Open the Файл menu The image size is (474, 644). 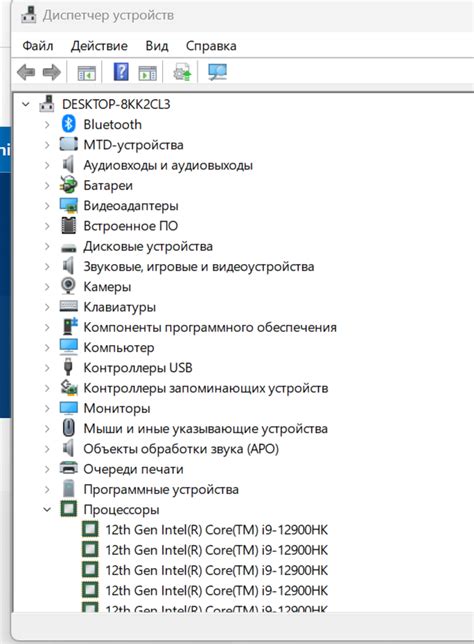tap(37, 46)
